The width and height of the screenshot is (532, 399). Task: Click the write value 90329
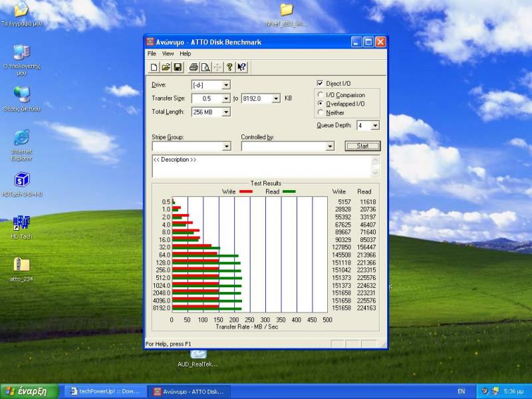click(343, 240)
